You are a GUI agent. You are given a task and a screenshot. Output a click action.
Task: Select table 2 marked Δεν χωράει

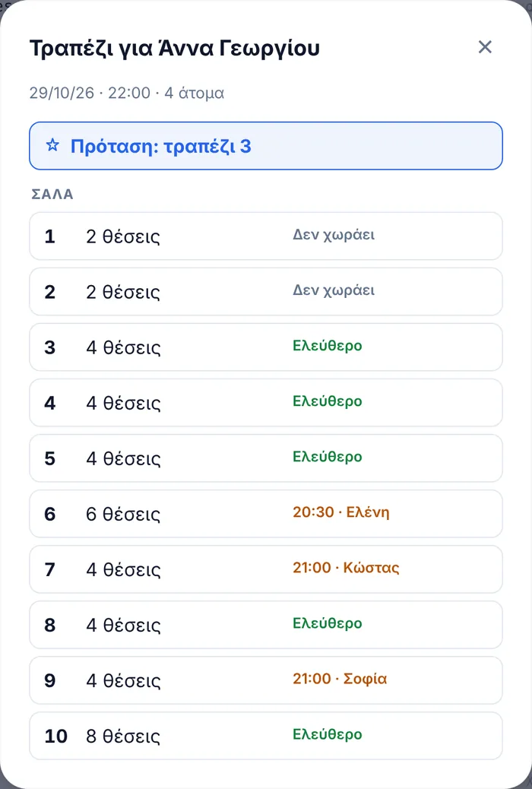(266, 291)
